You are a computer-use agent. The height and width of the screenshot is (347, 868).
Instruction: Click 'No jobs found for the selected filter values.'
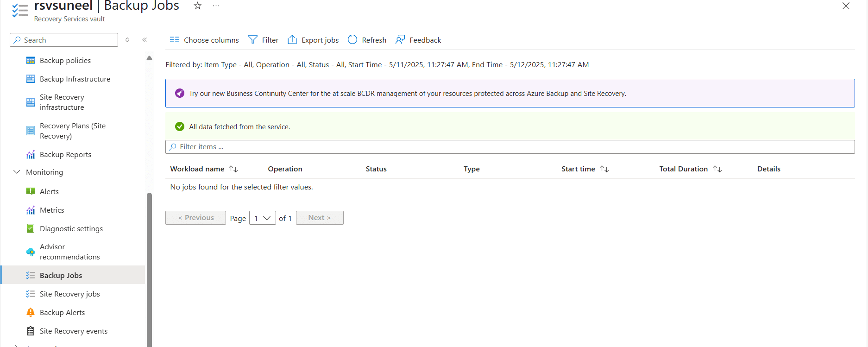tap(242, 187)
